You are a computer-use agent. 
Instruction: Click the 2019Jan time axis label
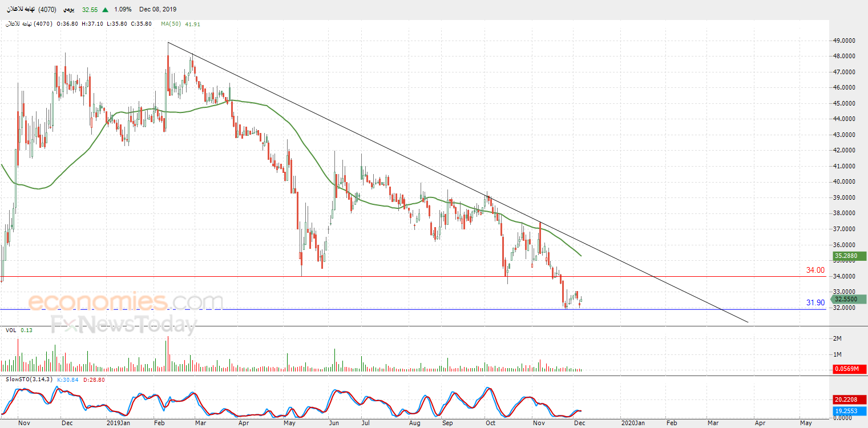pos(119,423)
